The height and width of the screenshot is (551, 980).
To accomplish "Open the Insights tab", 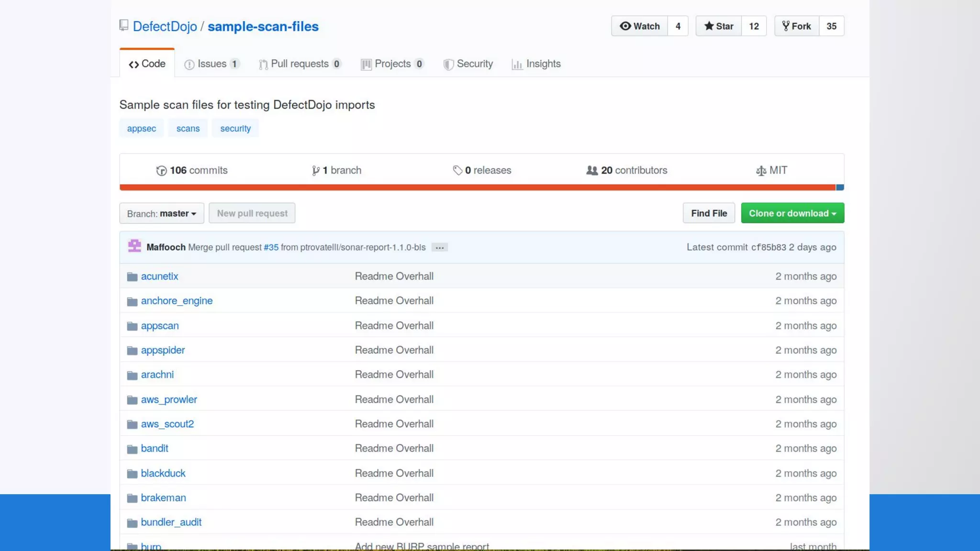I will tap(536, 64).
